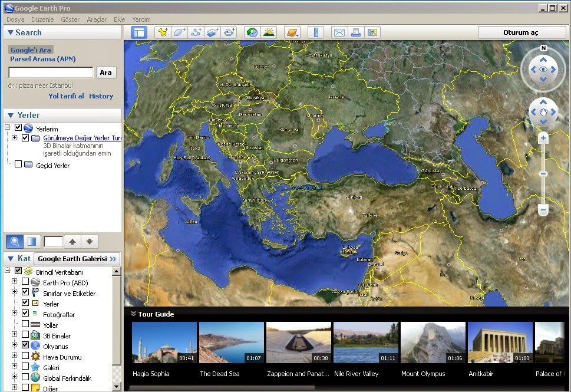Viewport: 571px width, 392px height.
Task: Expand the Galeri layer node
Action: click(14, 366)
